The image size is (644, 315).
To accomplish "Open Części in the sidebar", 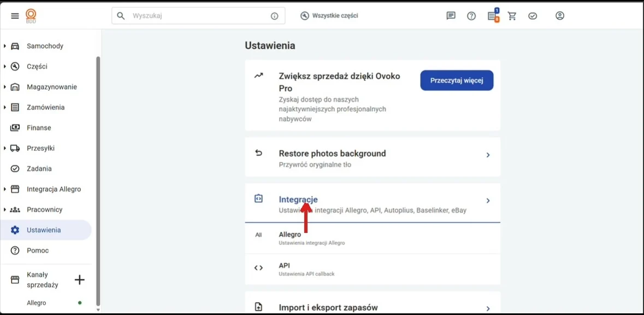I will click(x=37, y=66).
